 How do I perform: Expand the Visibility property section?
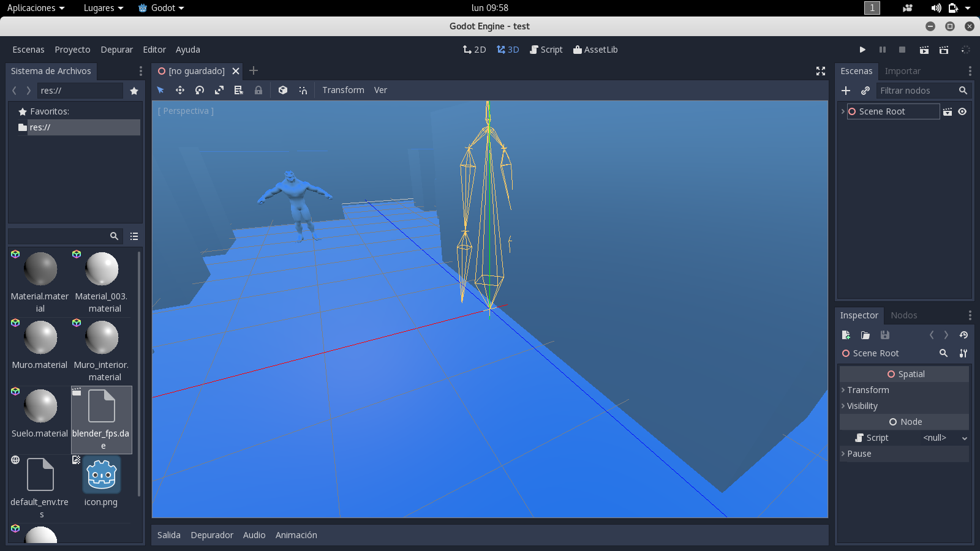click(904, 406)
